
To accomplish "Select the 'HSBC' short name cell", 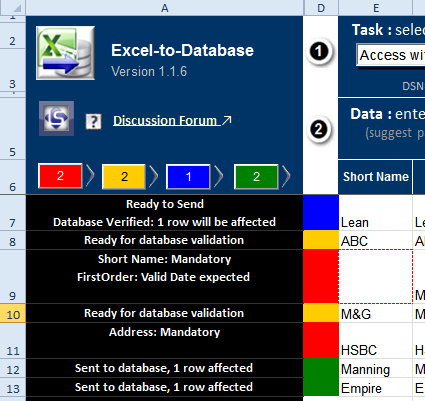I will (x=376, y=341).
